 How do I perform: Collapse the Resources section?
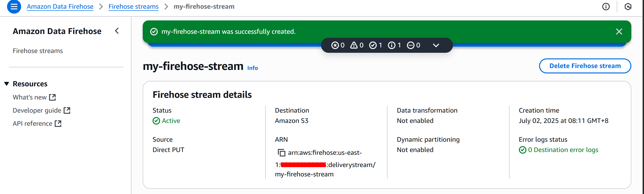[x=7, y=84]
